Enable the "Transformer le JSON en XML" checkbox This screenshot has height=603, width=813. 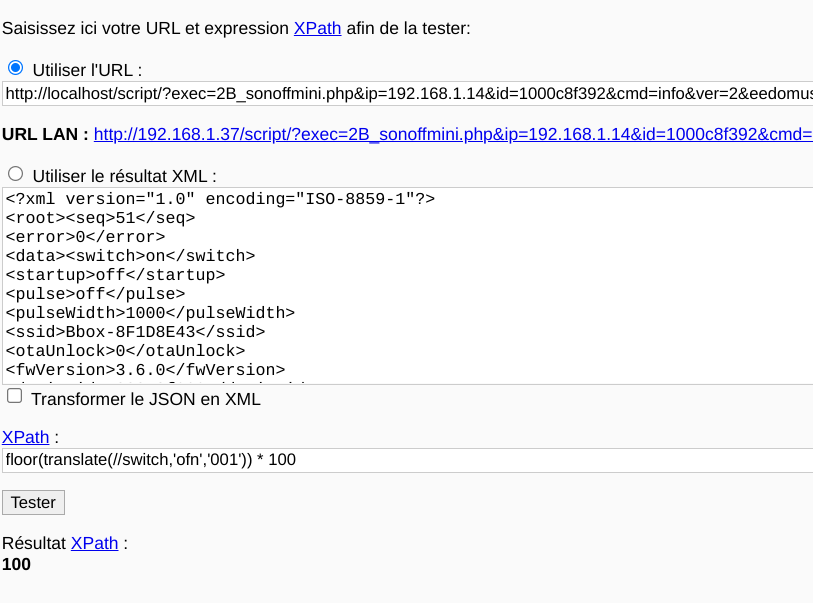(15, 396)
